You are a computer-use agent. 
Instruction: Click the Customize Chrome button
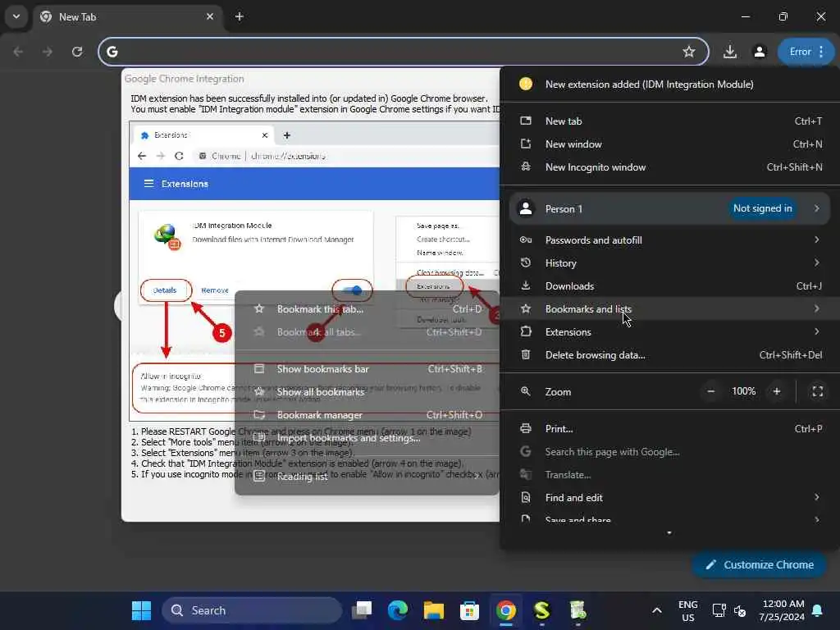coord(759,564)
